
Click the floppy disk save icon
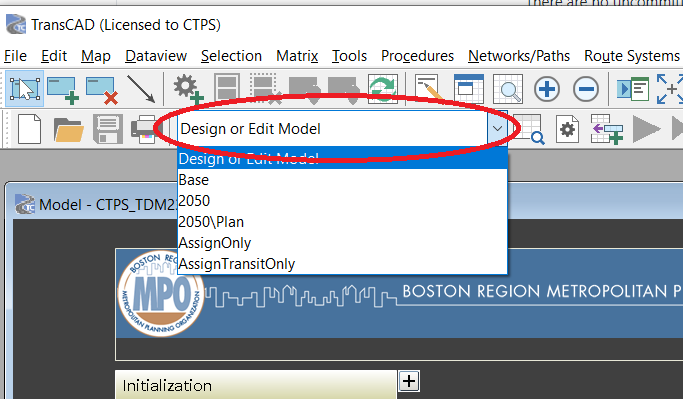click(108, 129)
